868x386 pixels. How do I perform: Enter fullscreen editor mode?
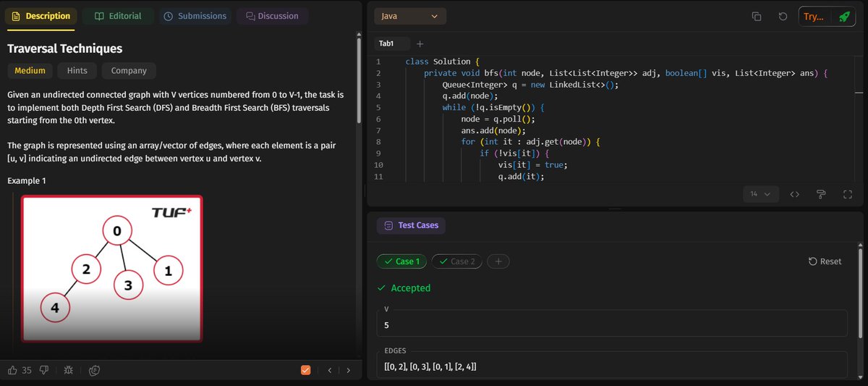(x=848, y=194)
